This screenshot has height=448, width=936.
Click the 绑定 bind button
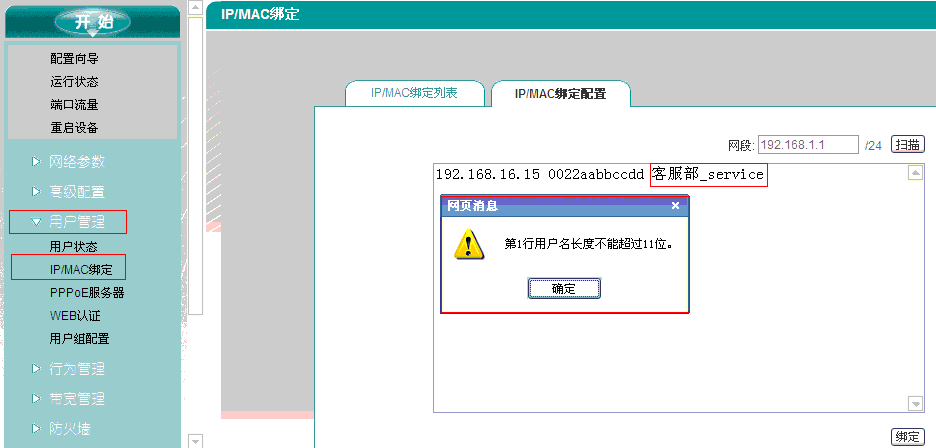(x=906, y=437)
